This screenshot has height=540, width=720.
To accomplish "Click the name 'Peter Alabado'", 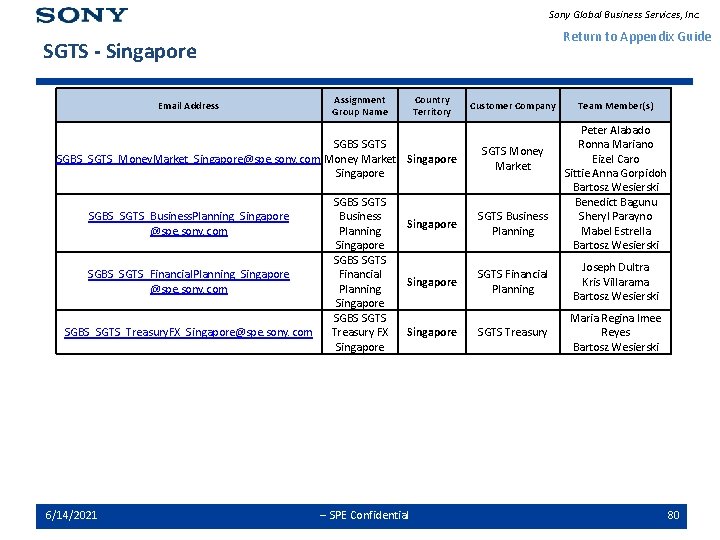I will 615,130.
